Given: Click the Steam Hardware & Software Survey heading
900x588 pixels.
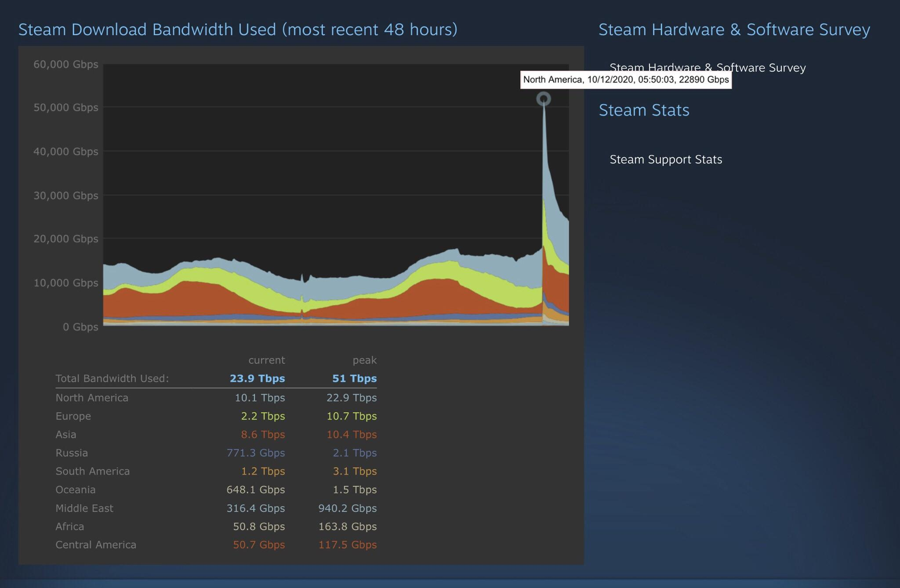Looking at the screenshot, I should tap(734, 29).
